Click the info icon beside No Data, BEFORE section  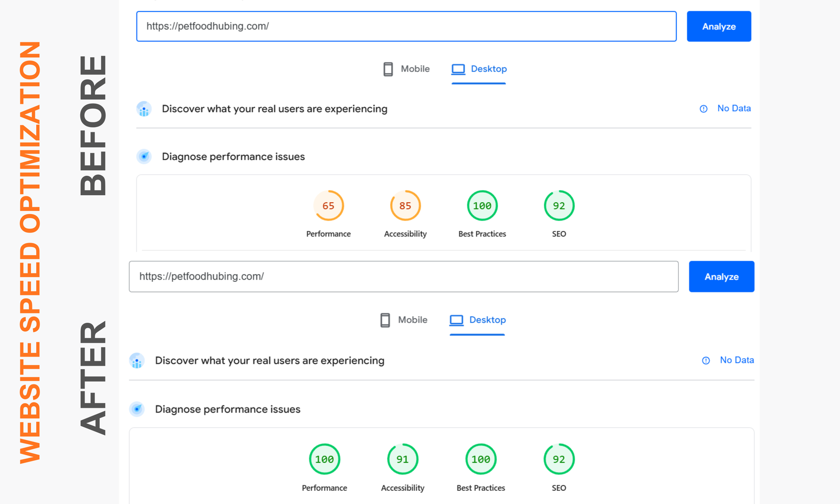tap(703, 109)
